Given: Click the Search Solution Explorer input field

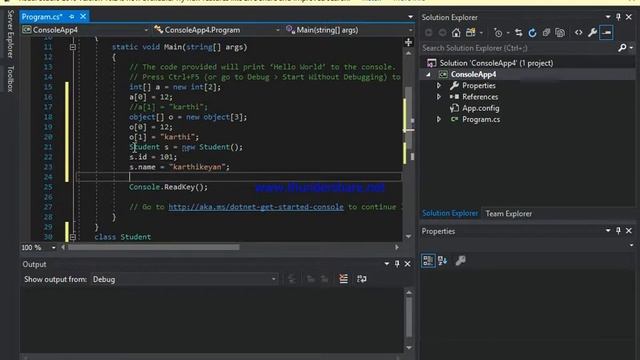Looking at the screenshot, I should click(x=518, y=48).
